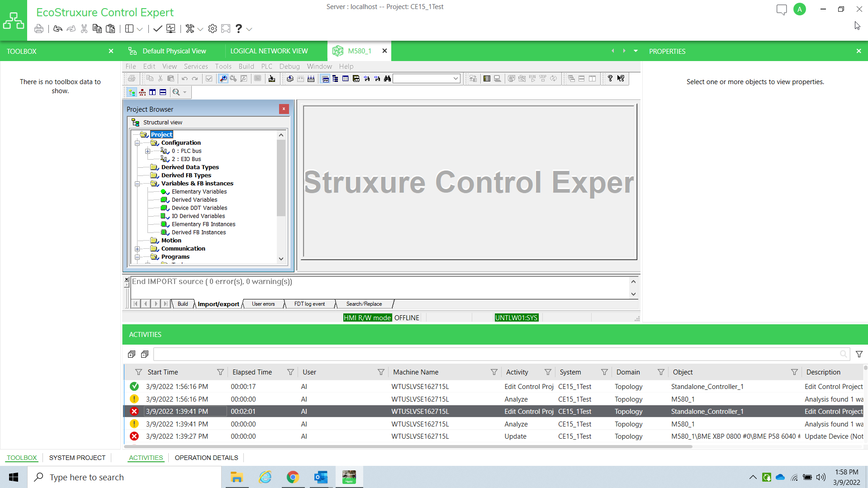Image resolution: width=868 pixels, height=488 pixels.
Task: Select the FDT log event tab
Action: 309,304
